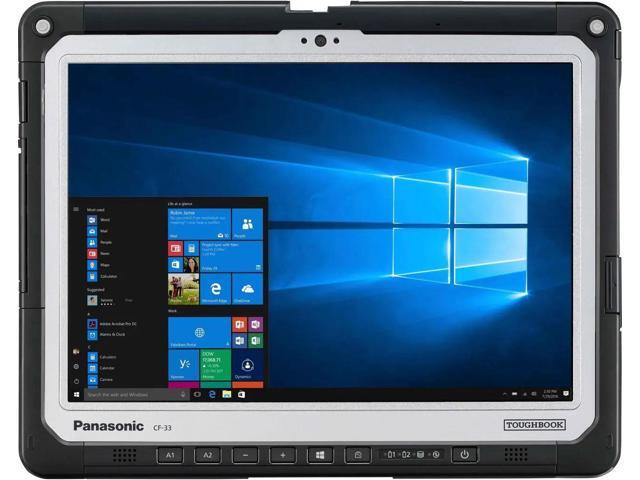
Task: Open the small Store tile
Action: click(175, 264)
